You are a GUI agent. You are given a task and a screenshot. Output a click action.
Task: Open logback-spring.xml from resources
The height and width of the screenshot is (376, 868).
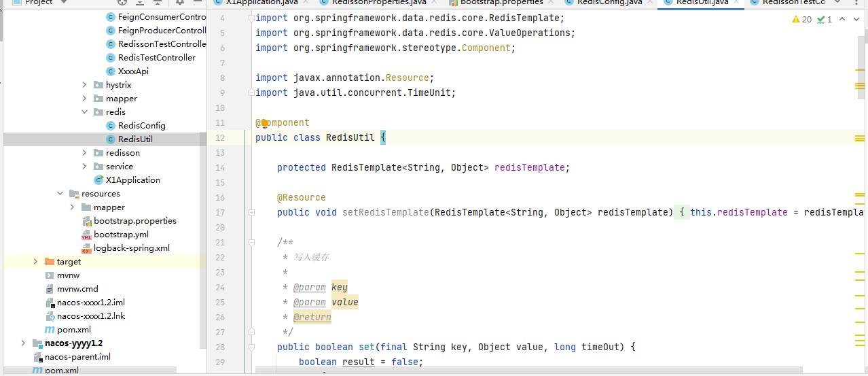131,248
